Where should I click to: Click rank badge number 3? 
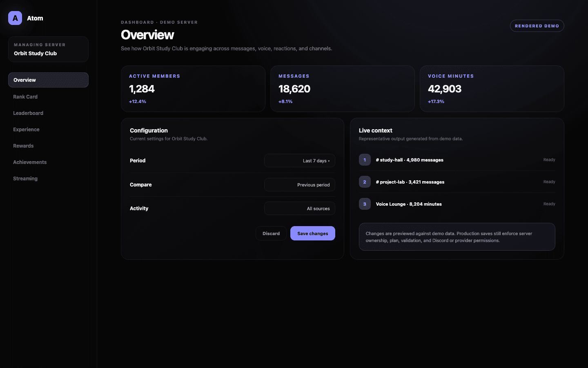point(365,204)
